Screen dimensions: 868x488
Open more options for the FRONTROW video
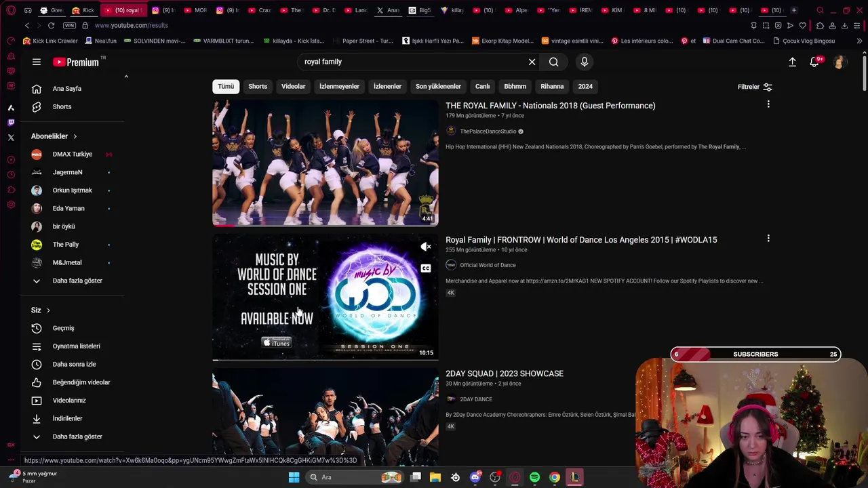pyautogui.click(x=768, y=239)
